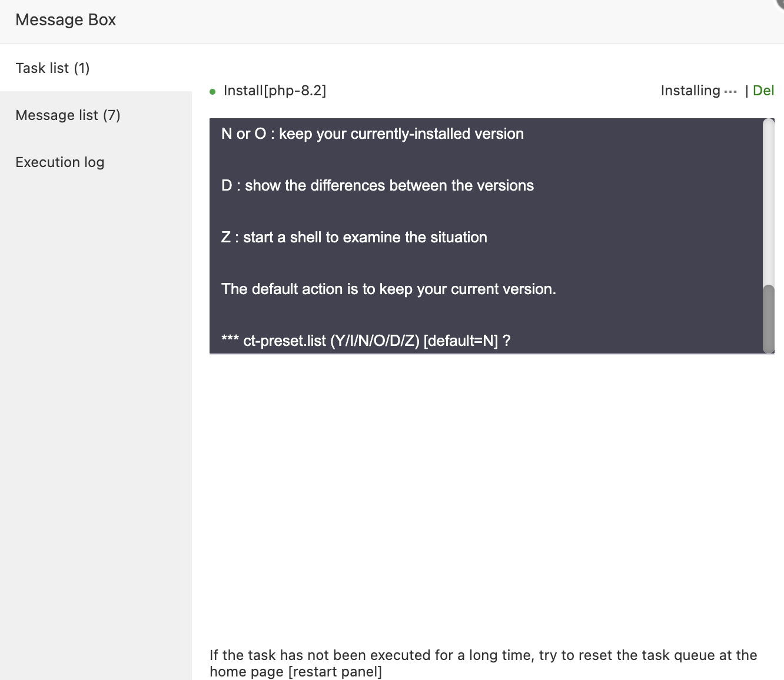Click the pipe separator before Del

(x=746, y=91)
